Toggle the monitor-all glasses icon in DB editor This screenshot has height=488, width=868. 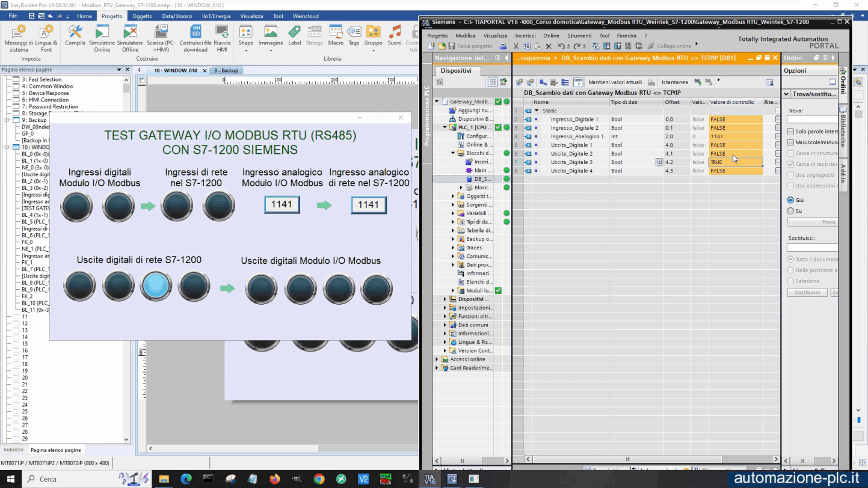coord(577,82)
